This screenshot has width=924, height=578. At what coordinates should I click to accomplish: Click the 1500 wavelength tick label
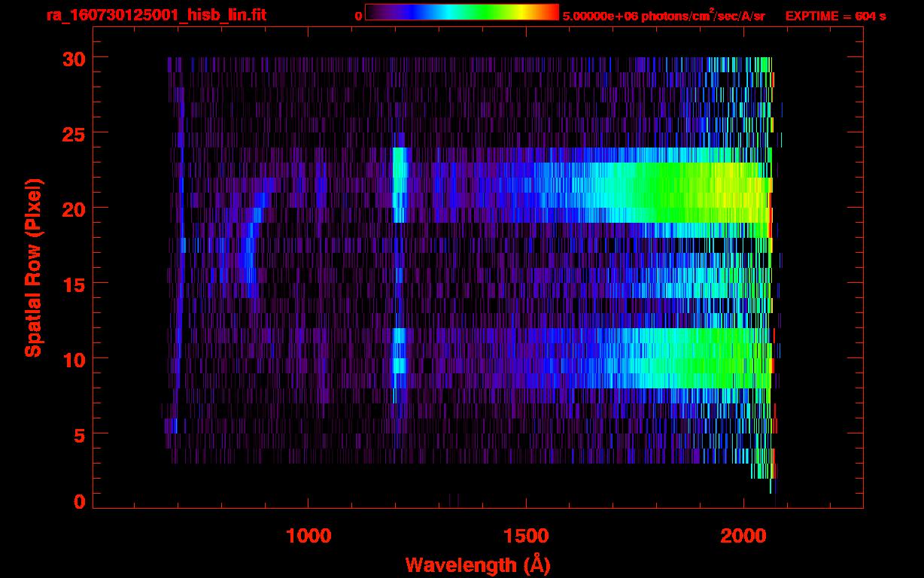click(x=526, y=536)
